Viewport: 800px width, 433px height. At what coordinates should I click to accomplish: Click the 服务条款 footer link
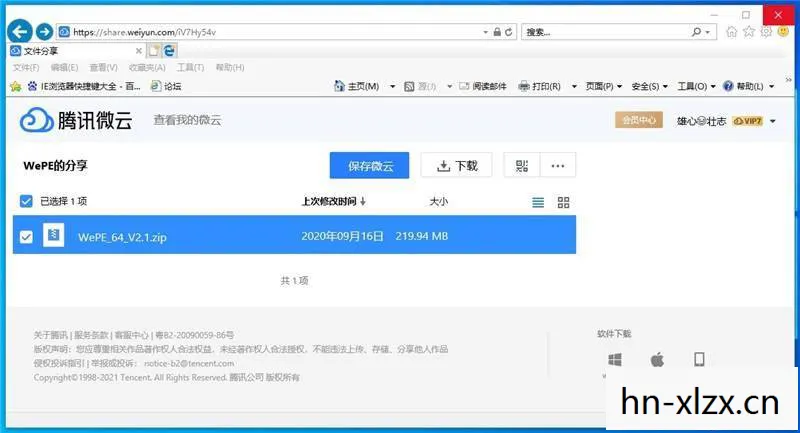(x=91, y=335)
